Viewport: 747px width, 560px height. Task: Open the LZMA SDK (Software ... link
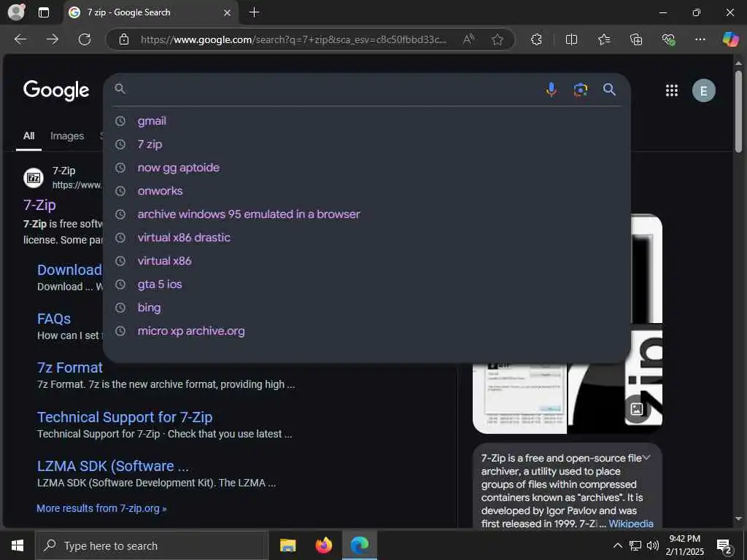(113, 466)
